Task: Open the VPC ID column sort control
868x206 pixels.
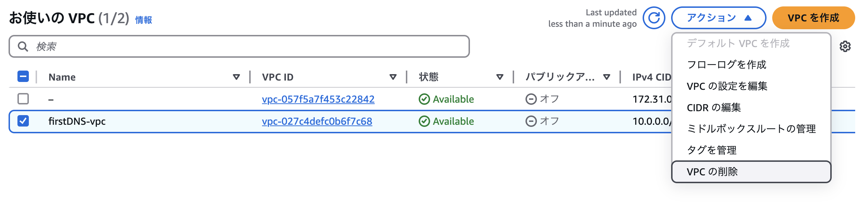Action: click(x=393, y=77)
